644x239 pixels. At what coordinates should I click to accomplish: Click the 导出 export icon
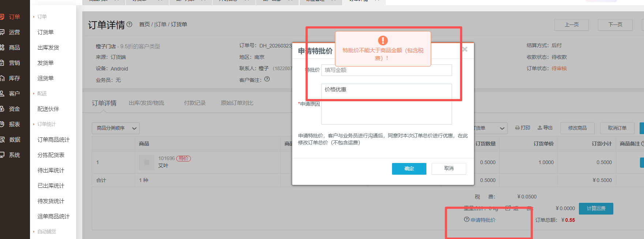pyautogui.click(x=540, y=128)
